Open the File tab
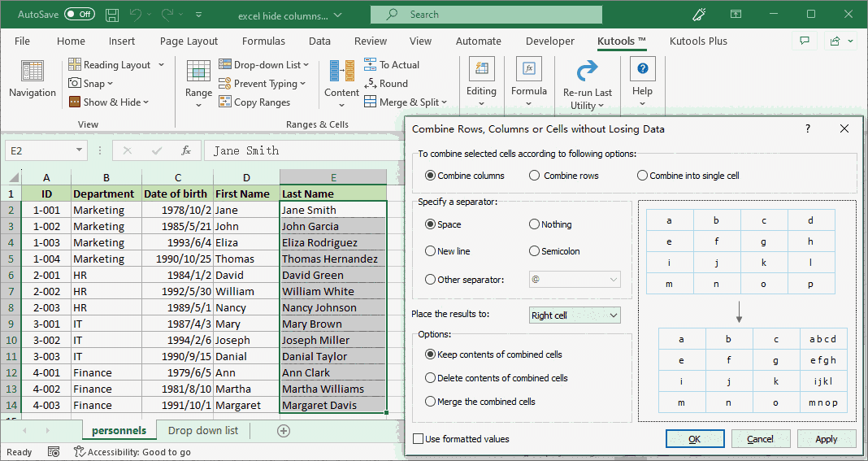The image size is (868, 461). [x=22, y=41]
